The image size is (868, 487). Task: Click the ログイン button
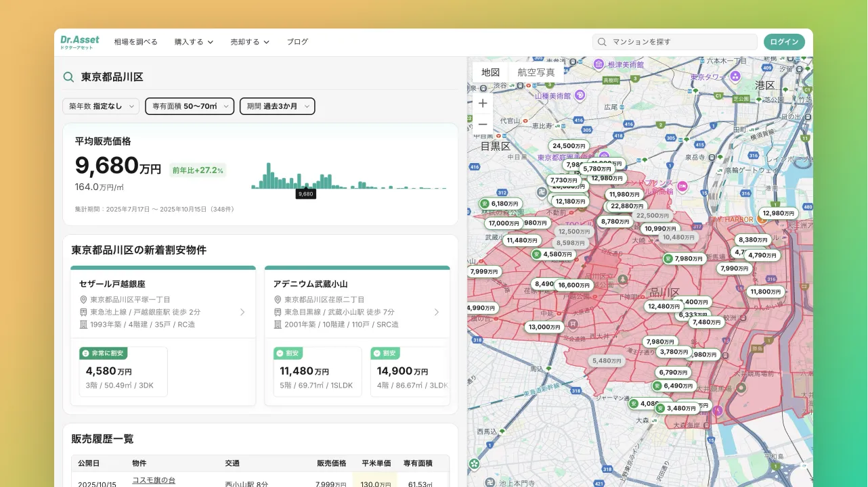(x=783, y=41)
